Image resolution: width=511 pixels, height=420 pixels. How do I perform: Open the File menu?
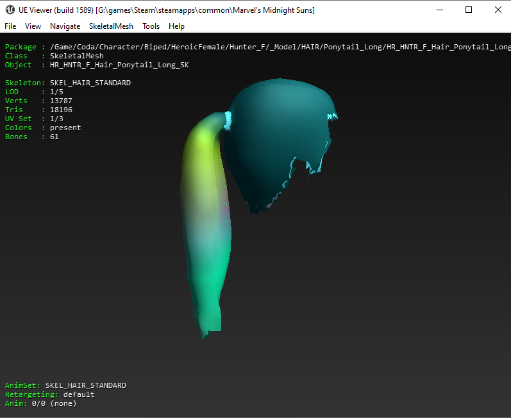pos(10,26)
